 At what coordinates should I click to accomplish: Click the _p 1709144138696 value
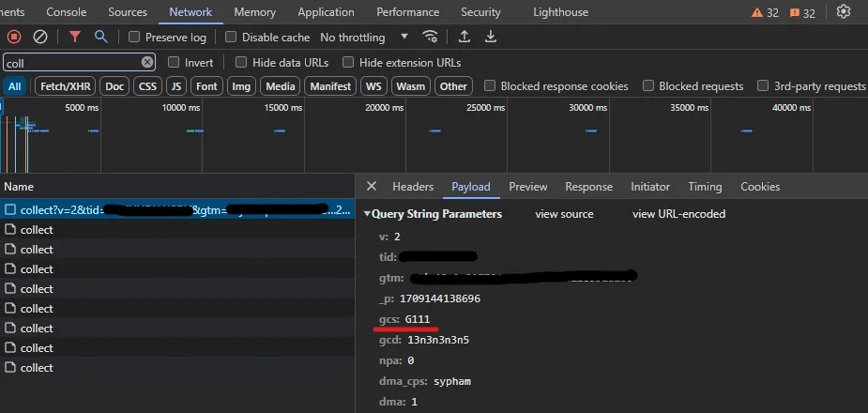click(x=440, y=298)
